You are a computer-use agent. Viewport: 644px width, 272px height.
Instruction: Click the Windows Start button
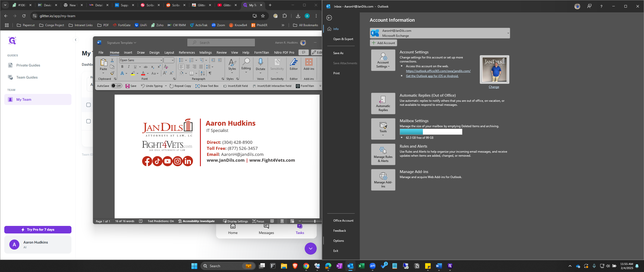click(x=194, y=266)
